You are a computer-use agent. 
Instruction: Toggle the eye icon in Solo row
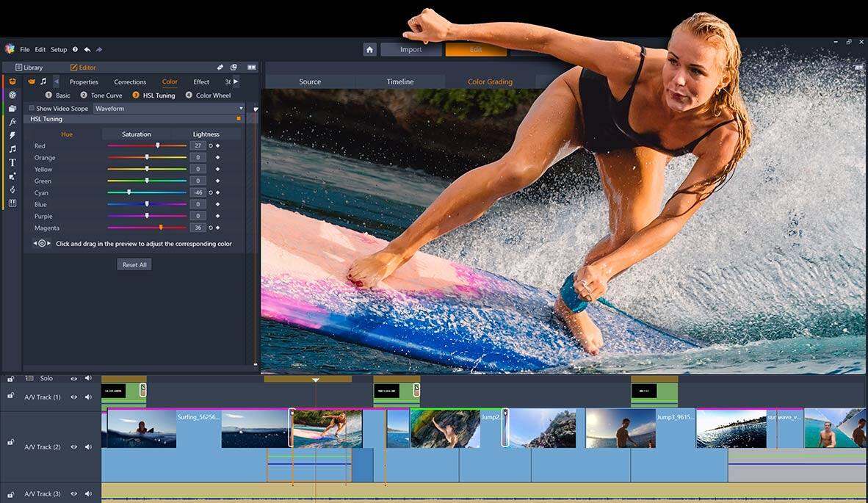(73, 378)
